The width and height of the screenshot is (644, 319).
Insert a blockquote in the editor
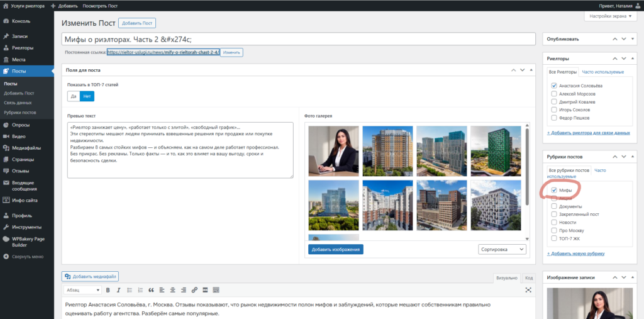(x=151, y=290)
